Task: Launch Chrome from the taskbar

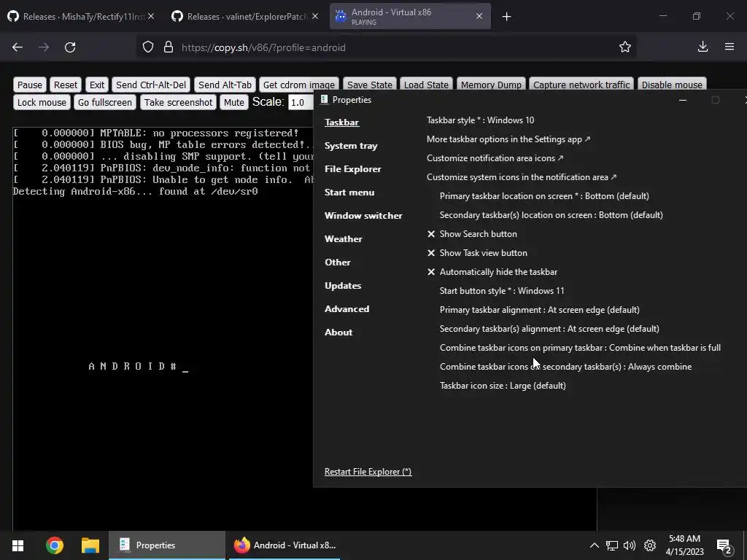Action: click(54, 545)
